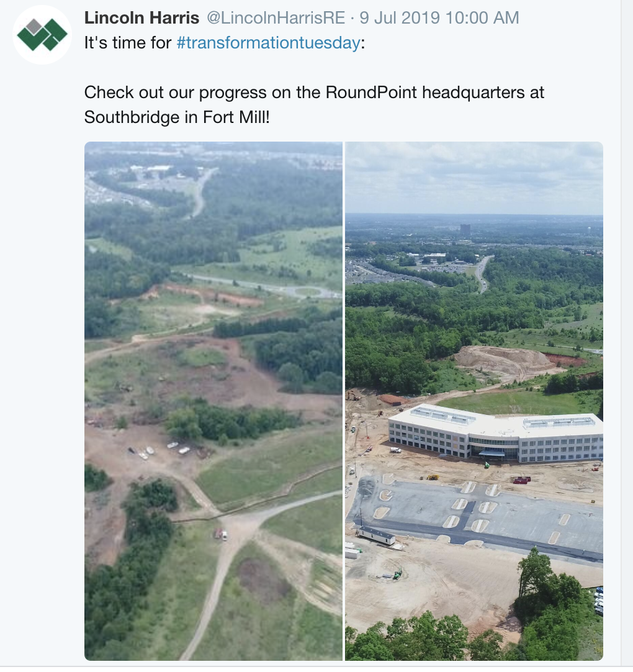The width and height of the screenshot is (633, 672).
Task: Open the @LincolnHarrisRE handle link
Action: click(275, 18)
